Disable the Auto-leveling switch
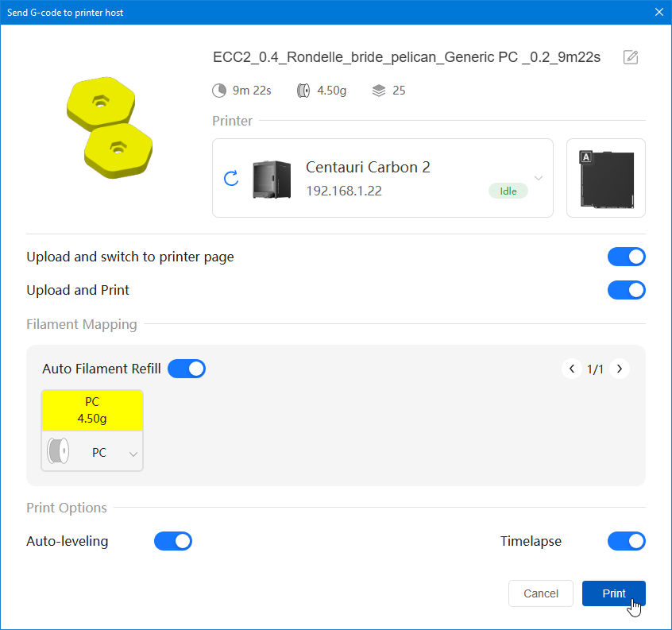Screen dimensions: 672x630 [173, 541]
